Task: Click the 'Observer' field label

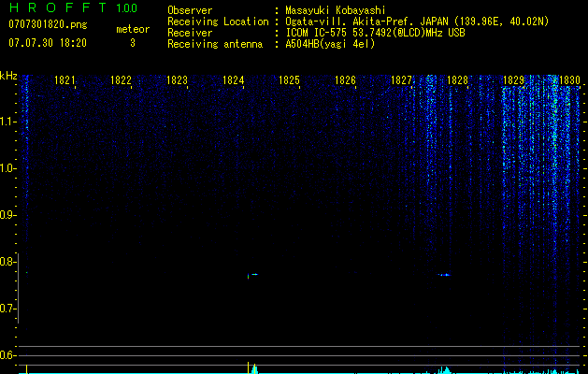Action: pyautogui.click(x=190, y=10)
